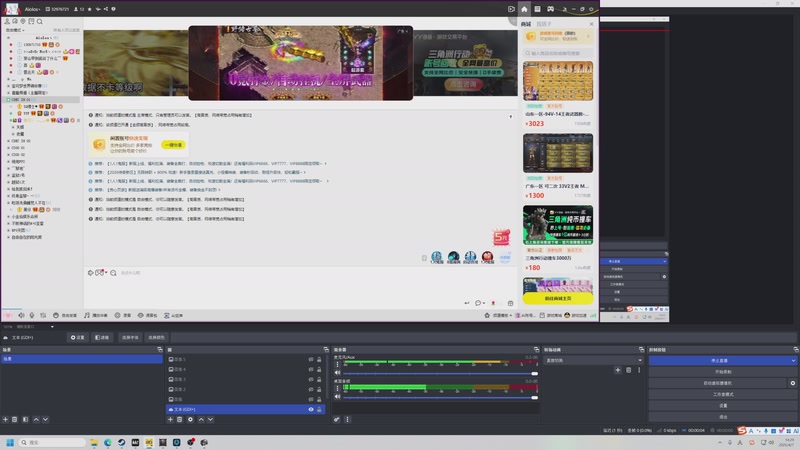Move selected source down in sources list
The height and width of the screenshot is (450, 800).
210,419
